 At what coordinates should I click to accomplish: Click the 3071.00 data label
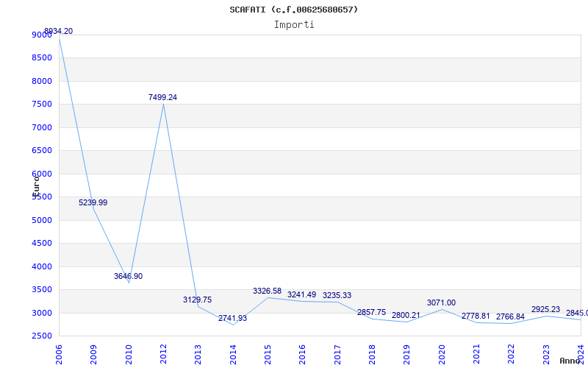coord(442,302)
